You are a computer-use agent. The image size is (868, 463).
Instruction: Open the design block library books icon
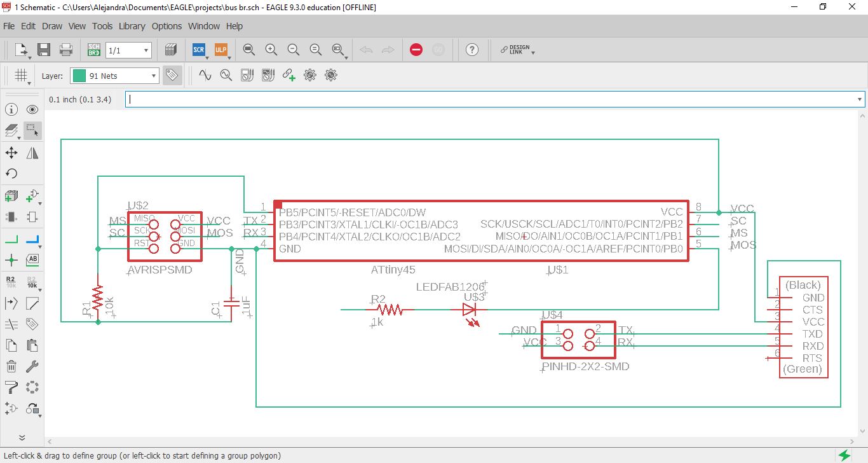[170, 50]
